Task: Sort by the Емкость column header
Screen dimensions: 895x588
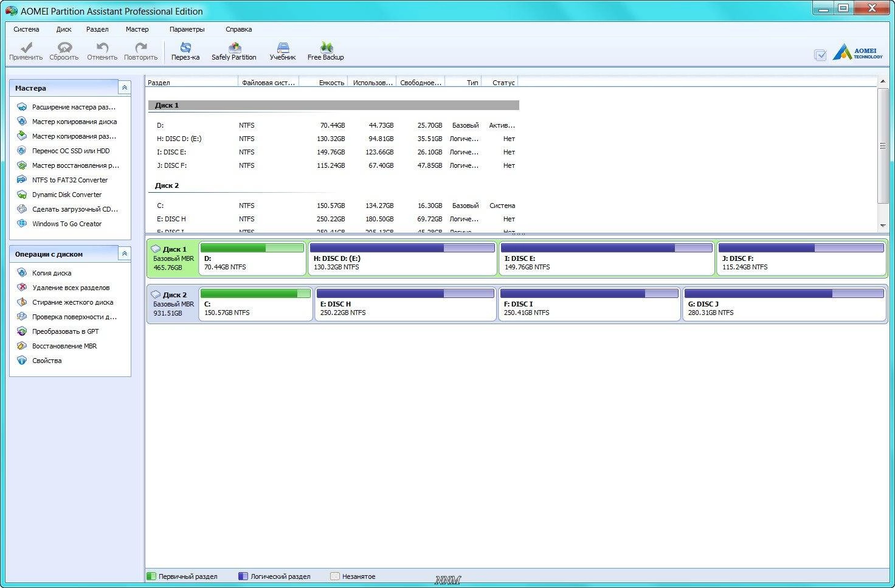Action: coord(323,83)
